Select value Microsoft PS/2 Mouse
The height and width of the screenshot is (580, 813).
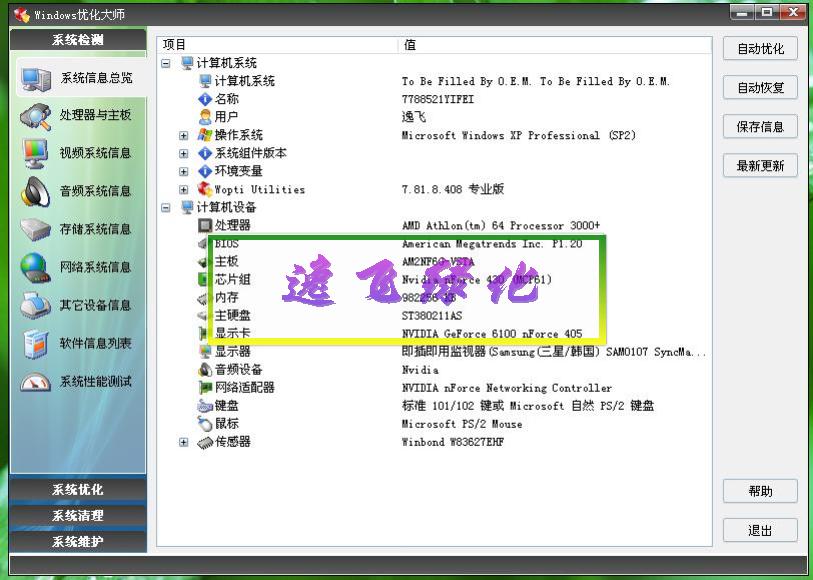462,424
